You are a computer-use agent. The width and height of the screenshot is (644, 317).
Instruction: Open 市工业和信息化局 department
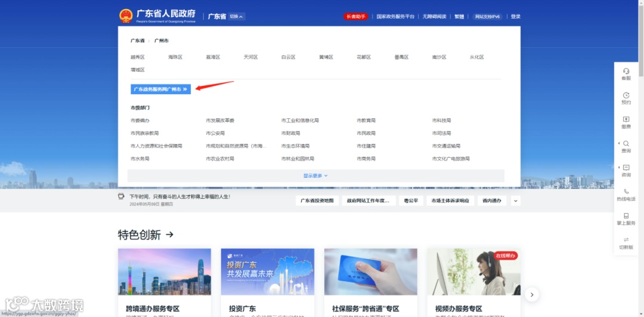coord(300,121)
